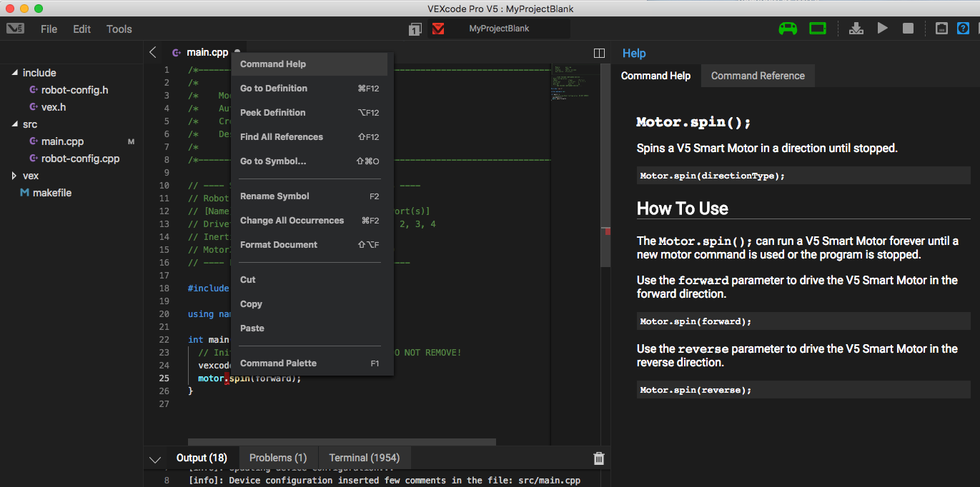Choose Change All Occurrences

click(x=310, y=221)
